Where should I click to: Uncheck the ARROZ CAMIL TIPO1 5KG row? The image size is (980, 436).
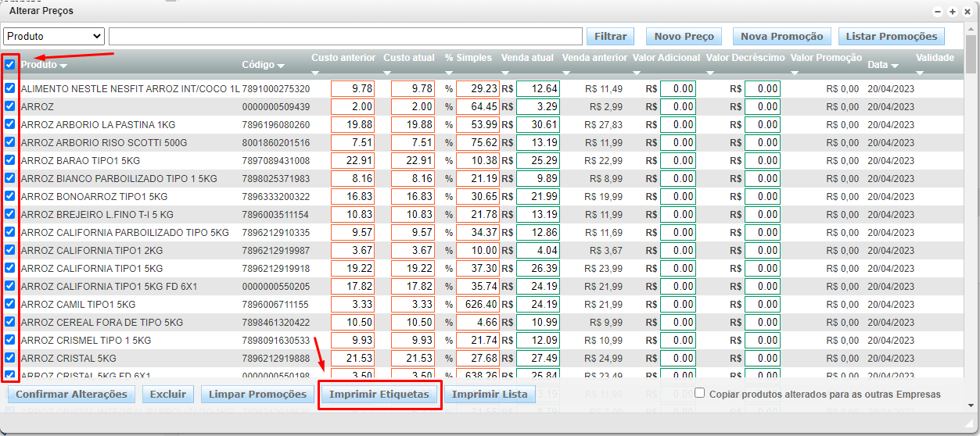[10, 304]
